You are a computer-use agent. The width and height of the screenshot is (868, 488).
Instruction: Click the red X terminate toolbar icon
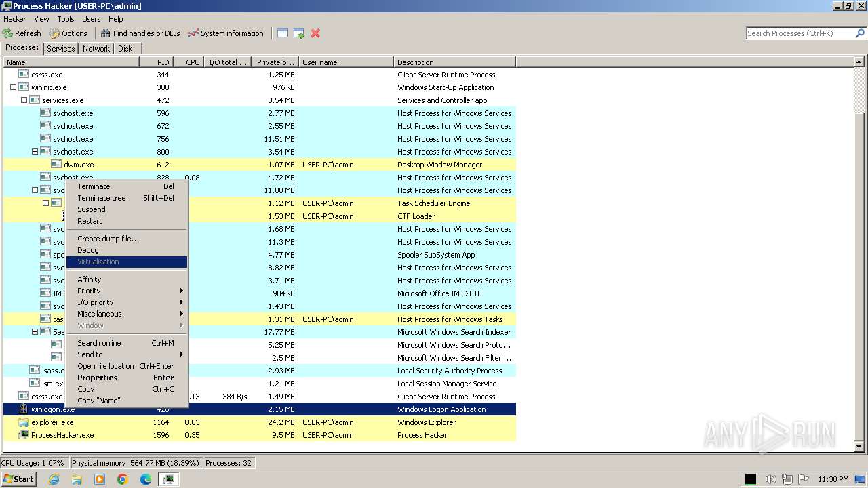click(315, 33)
